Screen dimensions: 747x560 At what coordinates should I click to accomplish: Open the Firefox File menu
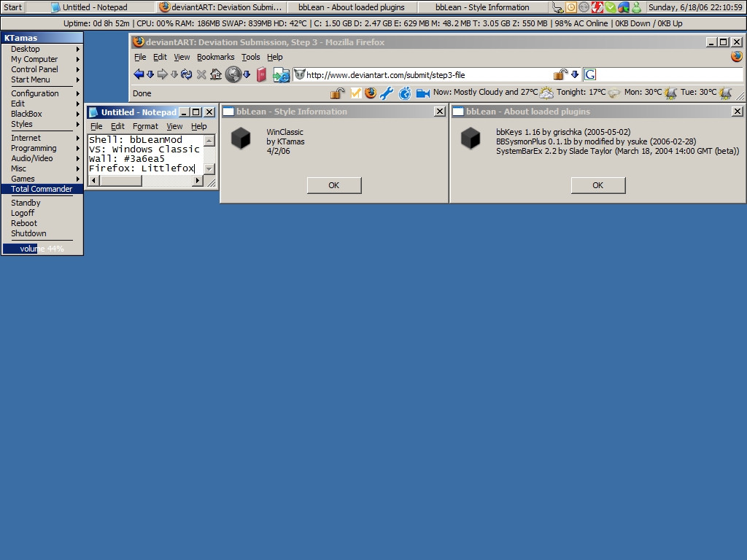click(x=140, y=57)
